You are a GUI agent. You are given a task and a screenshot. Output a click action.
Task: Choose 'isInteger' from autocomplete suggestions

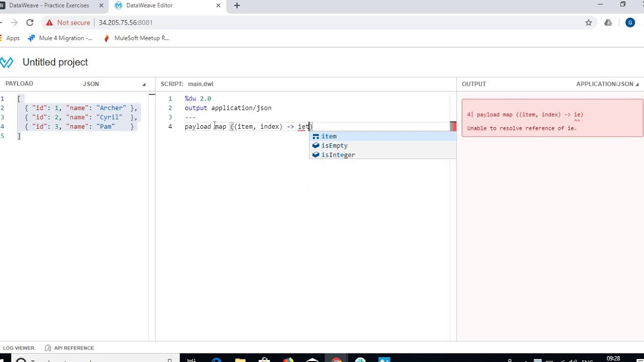coord(382,155)
